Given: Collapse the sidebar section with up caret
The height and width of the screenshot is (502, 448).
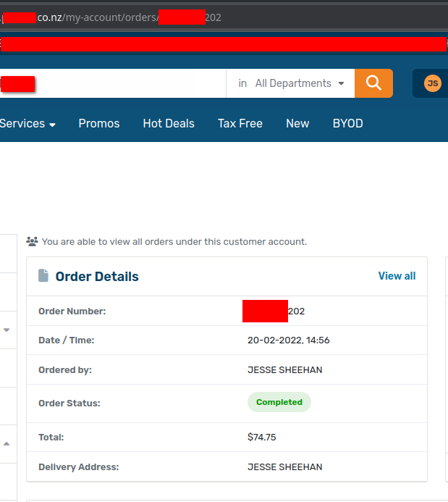Looking at the screenshot, I should coord(7,443).
